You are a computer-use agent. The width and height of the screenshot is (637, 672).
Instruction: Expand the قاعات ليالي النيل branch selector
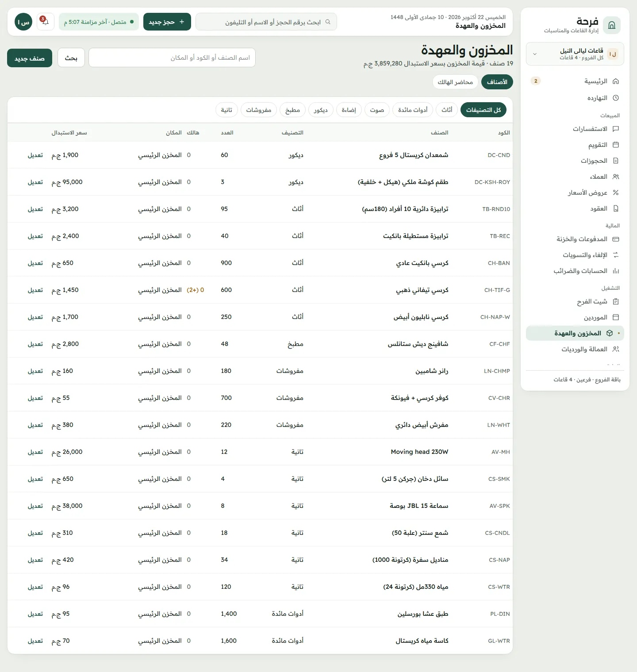point(575,54)
